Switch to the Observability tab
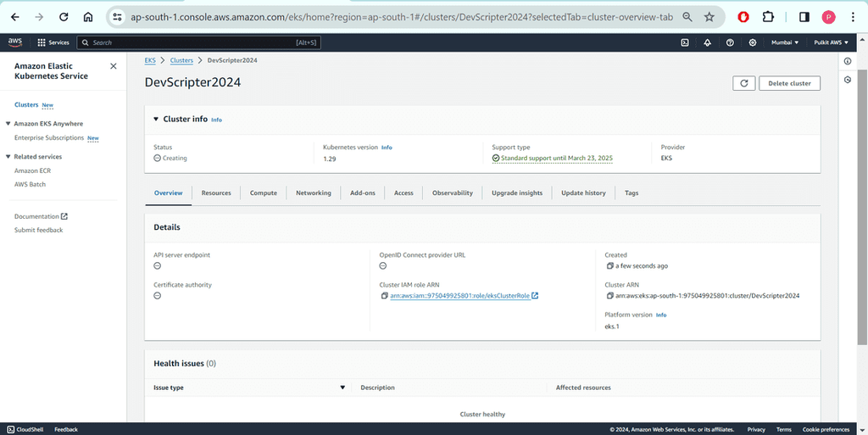This screenshot has height=435, width=868. pos(453,193)
